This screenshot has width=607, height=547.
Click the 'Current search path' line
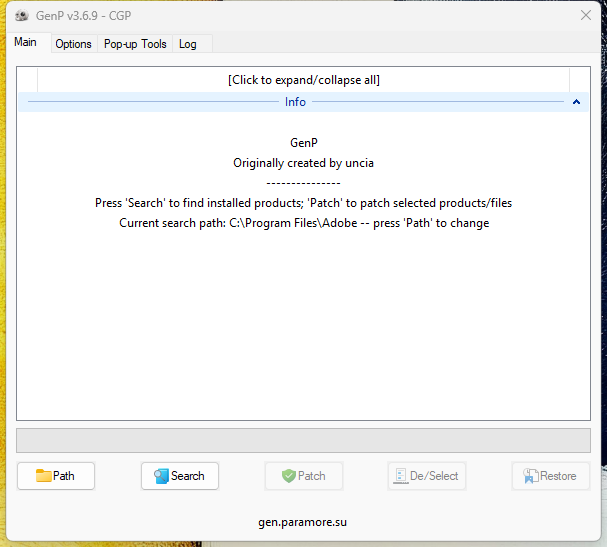(x=304, y=223)
